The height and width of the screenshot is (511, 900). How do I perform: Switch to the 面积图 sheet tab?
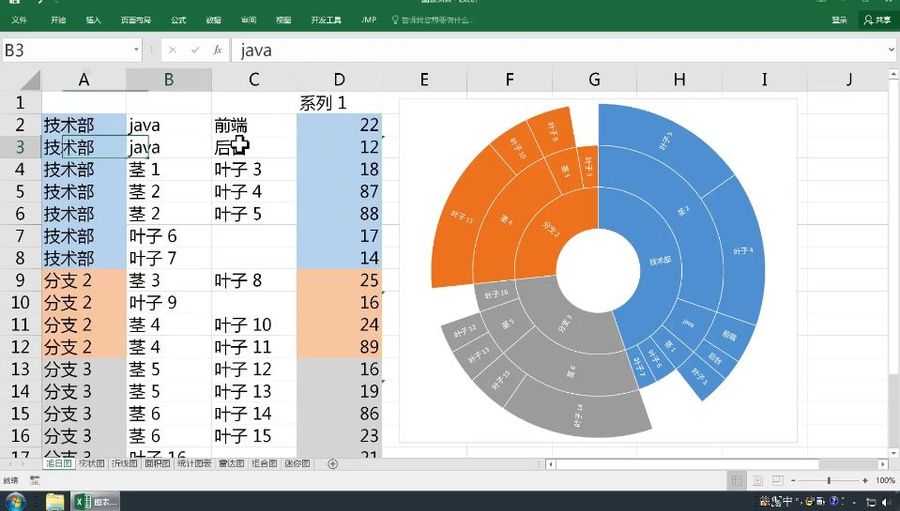pyautogui.click(x=157, y=463)
